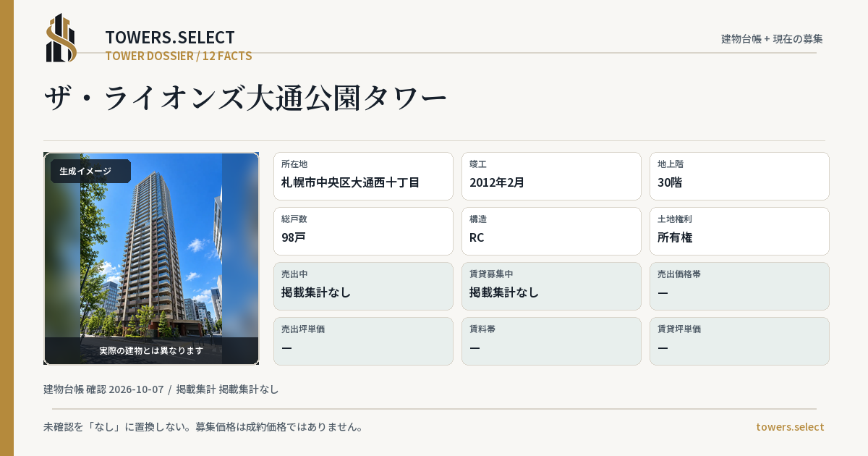Screen dimensions: 868x456
Task: Click the TOWERS.SELECT tower logo icon
Action: tap(61, 38)
